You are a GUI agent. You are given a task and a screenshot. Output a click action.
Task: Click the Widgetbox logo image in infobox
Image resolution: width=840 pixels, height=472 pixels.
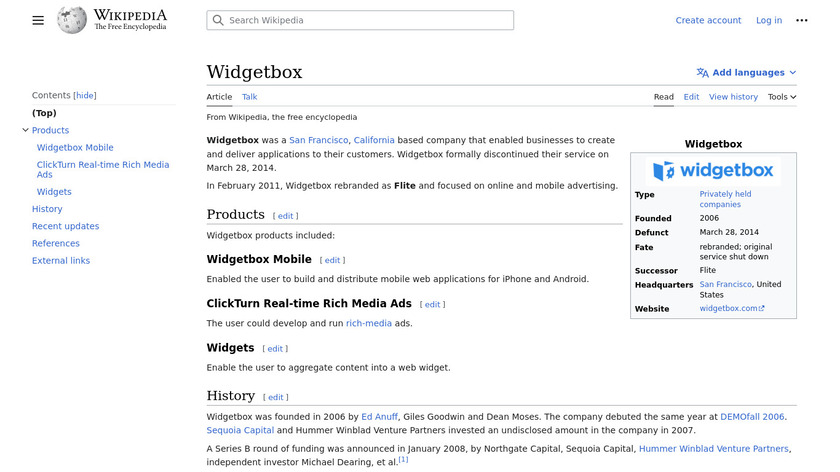pyautogui.click(x=713, y=171)
